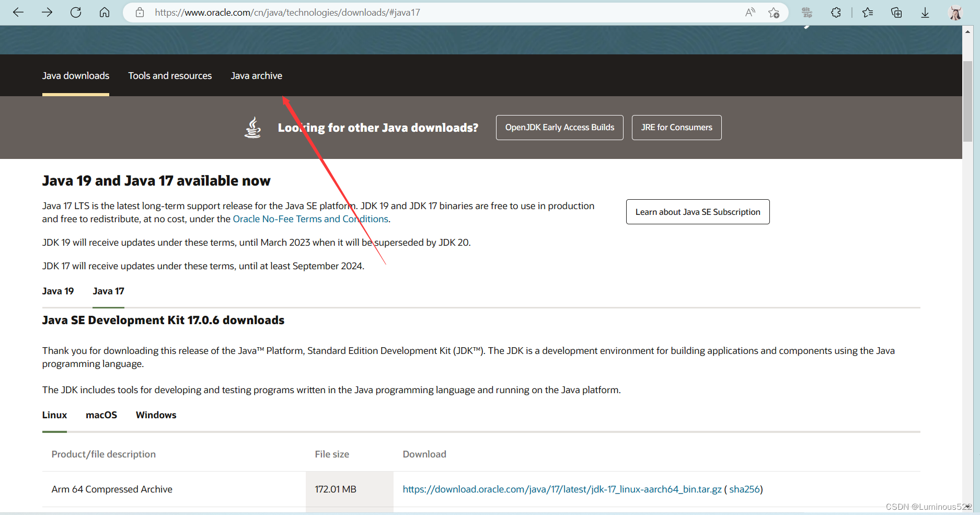Switch to the Windows platform tab
The height and width of the screenshot is (515, 980).
coord(156,415)
